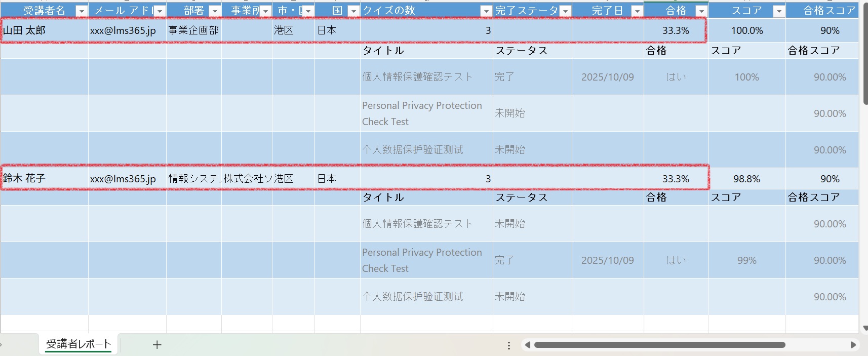
Task: Click the horizontal scrollbar thumb
Action: click(660, 345)
